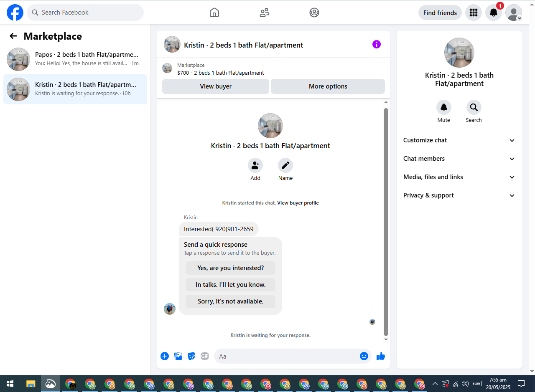This screenshot has width=535, height=392.
Task: Click View buyer button
Action: pyautogui.click(x=216, y=86)
